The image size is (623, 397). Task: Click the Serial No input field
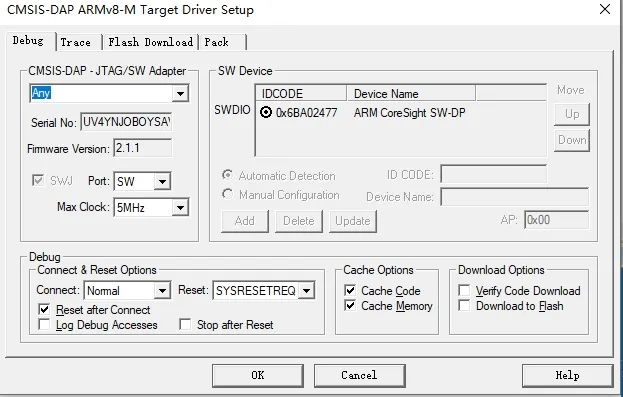click(126, 122)
